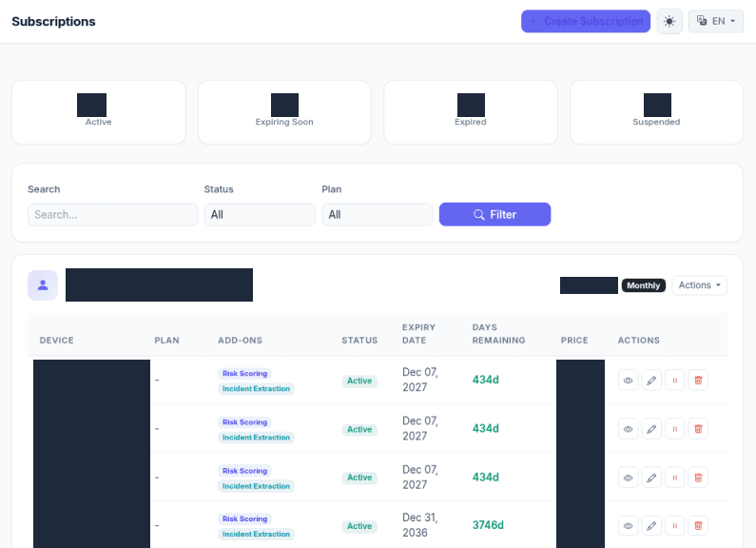Click the Subscriptions page title
Viewport: 756px width, 548px height.
pyautogui.click(x=53, y=21)
